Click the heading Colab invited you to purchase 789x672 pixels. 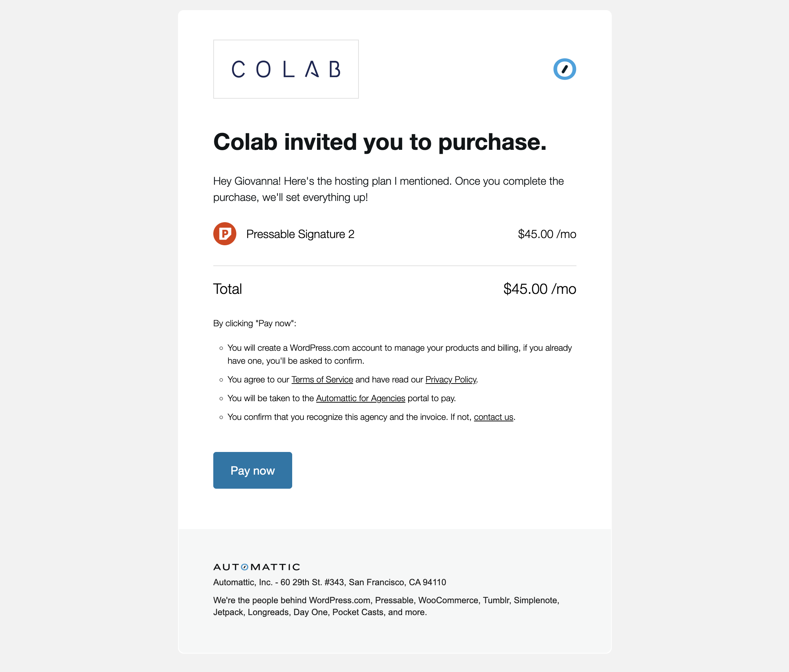380,142
